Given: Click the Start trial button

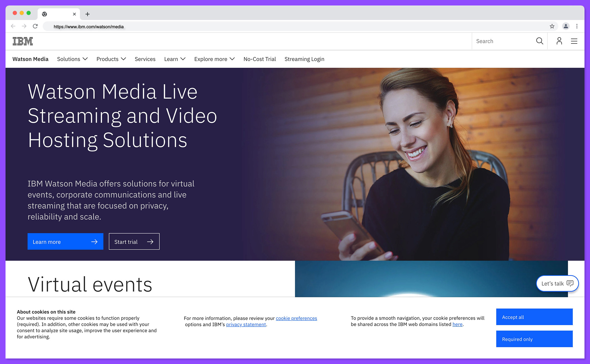Looking at the screenshot, I should (x=134, y=241).
